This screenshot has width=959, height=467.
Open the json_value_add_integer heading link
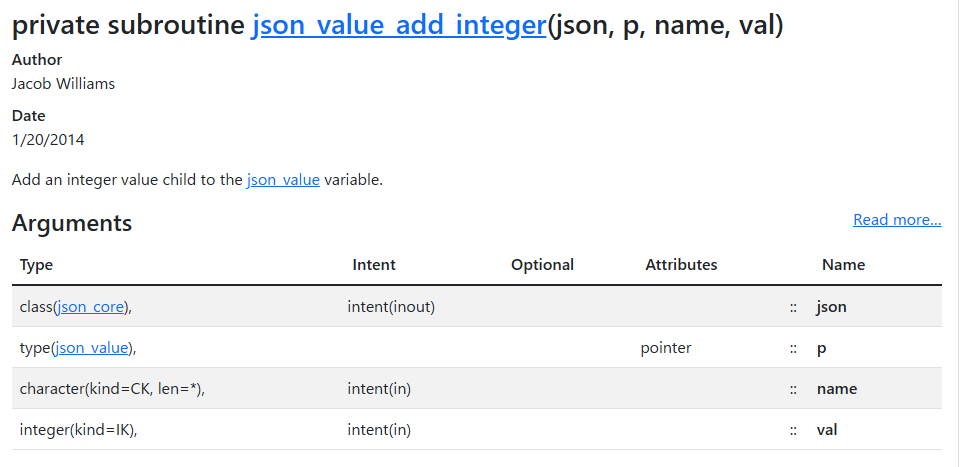tap(399, 26)
